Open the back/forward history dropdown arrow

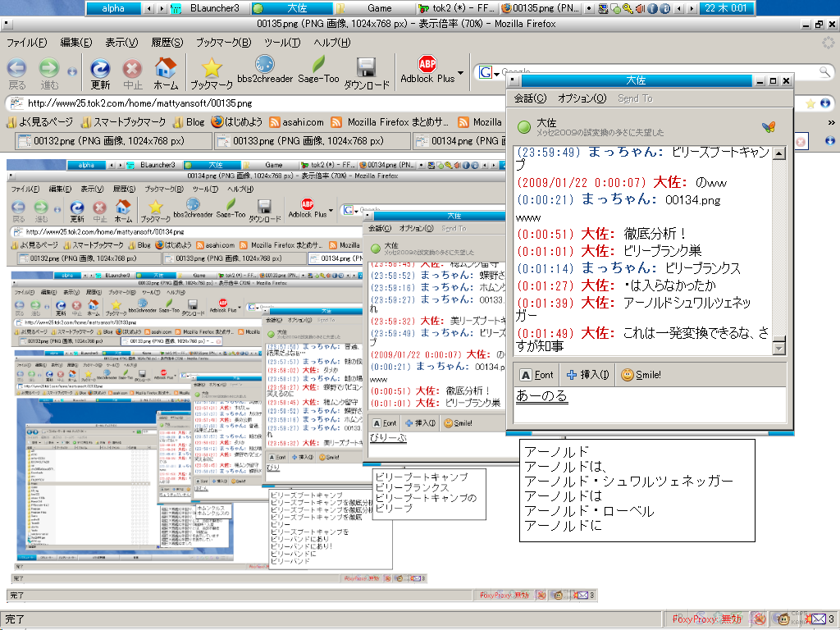tap(72, 71)
